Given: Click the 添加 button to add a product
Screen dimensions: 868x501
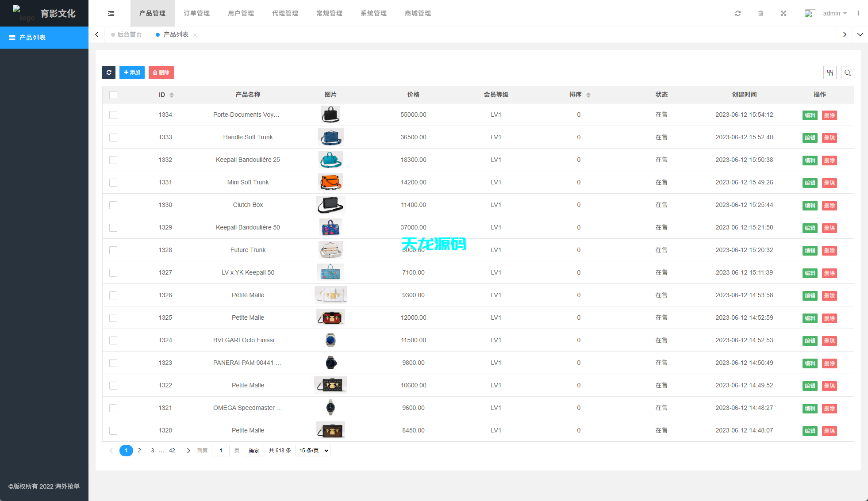Looking at the screenshot, I should click(132, 73).
